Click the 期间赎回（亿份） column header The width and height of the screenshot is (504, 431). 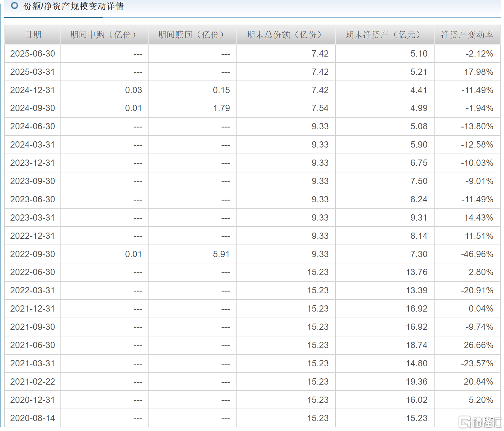tap(193, 35)
